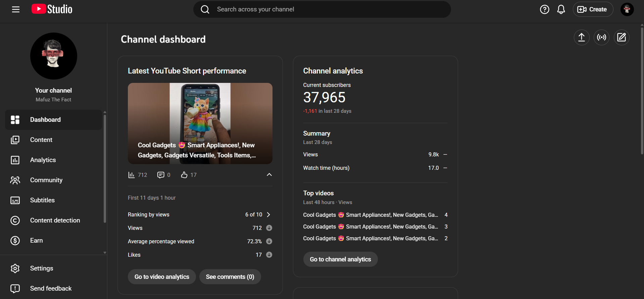644x299 pixels.
Task: Focus the Search across your channel field
Action: (x=322, y=9)
